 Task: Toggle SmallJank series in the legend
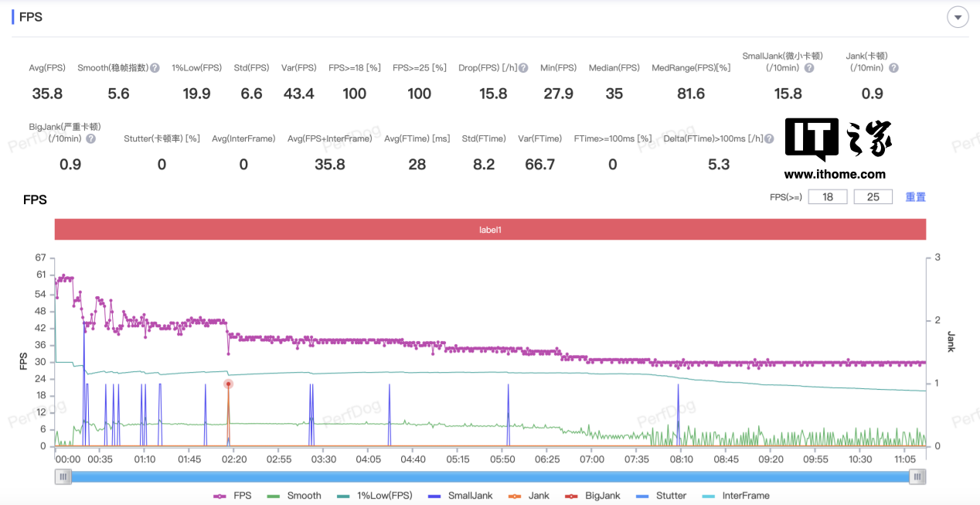pos(459,496)
